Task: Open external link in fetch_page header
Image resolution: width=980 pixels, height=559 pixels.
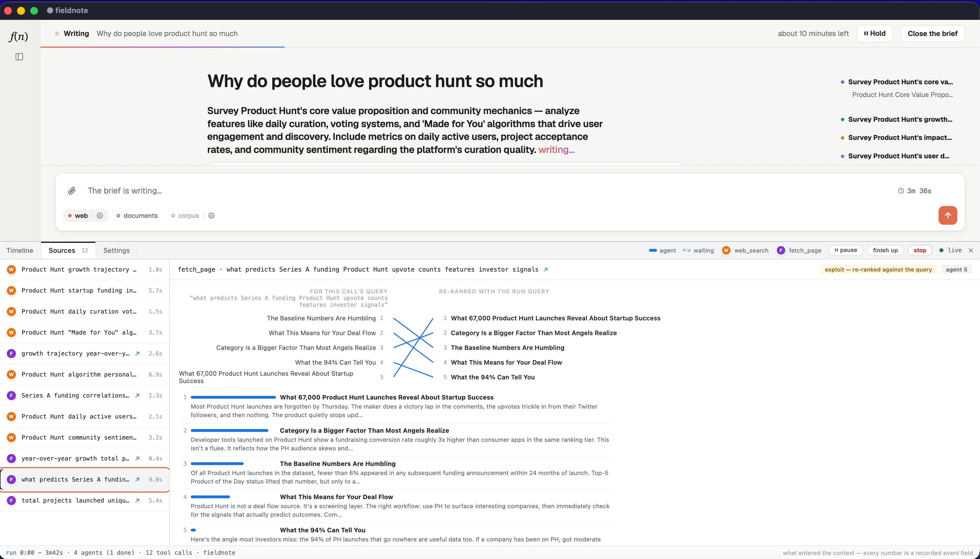Action: [546, 270]
